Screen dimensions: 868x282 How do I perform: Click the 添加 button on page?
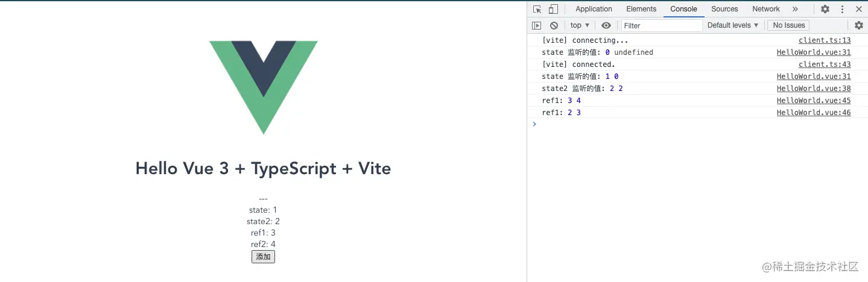(x=263, y=257)
